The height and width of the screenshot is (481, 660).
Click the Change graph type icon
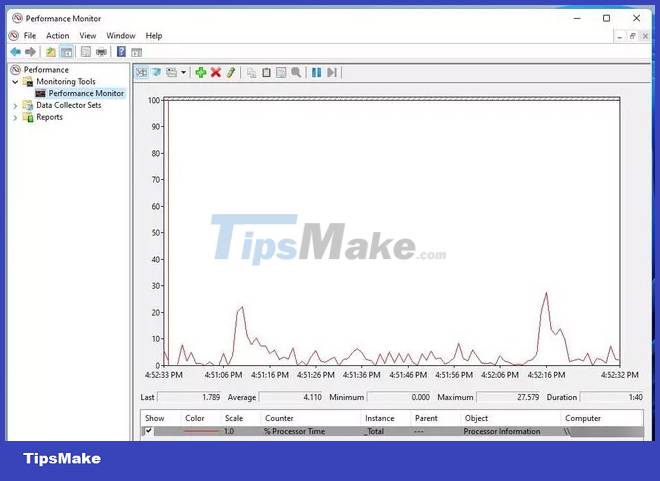(171, 73)
